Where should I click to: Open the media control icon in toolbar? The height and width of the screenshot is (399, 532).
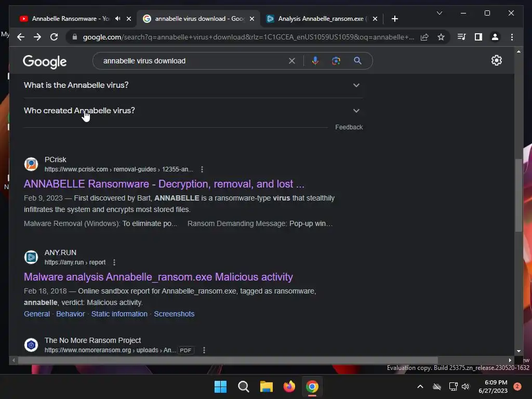click(461, 37)
